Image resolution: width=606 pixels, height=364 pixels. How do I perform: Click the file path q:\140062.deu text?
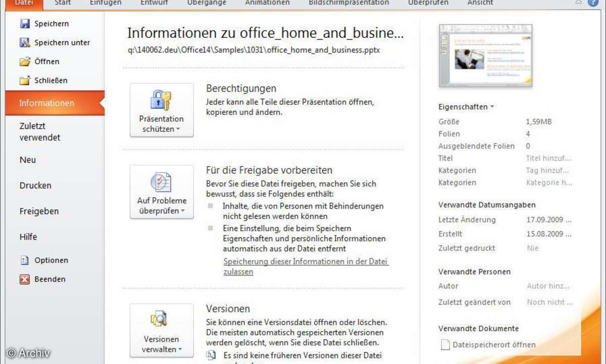click(x=254, y=50)
